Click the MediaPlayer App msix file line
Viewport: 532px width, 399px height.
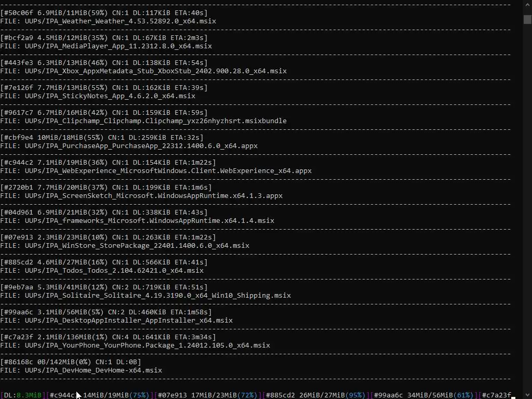click(106, 46)
